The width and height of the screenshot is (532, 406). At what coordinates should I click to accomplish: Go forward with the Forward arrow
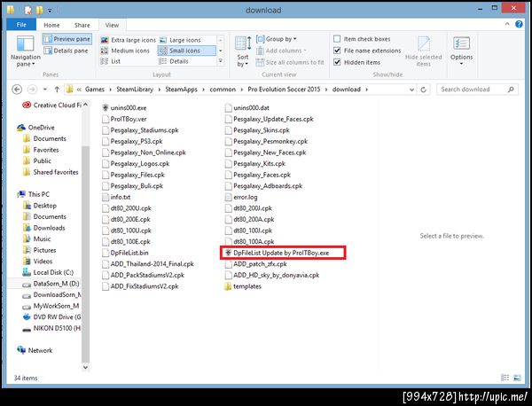(32, 90)
